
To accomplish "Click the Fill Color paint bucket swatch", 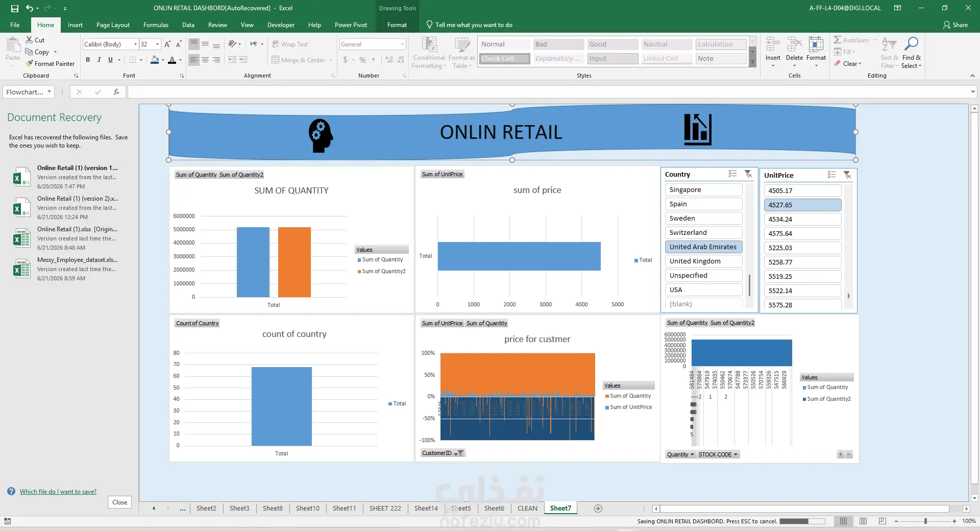I will (x=155, y=60).
